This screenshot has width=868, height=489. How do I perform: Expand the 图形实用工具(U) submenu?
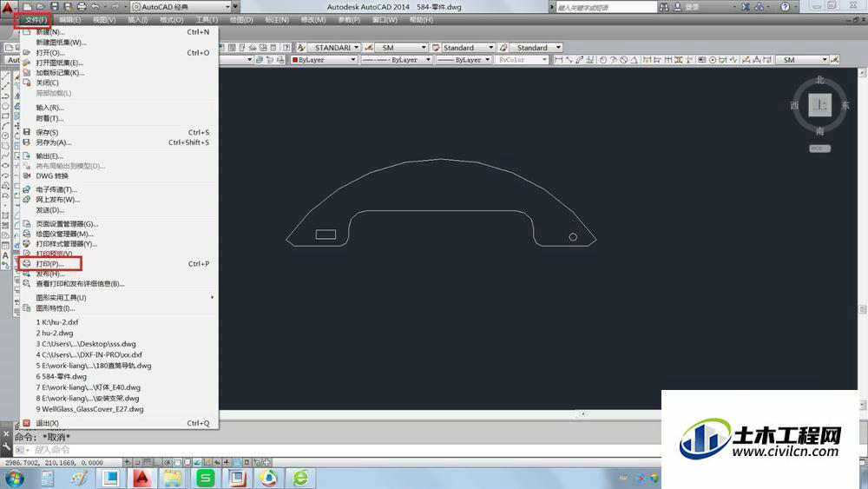pyautogui.click(x=119, y=297)
